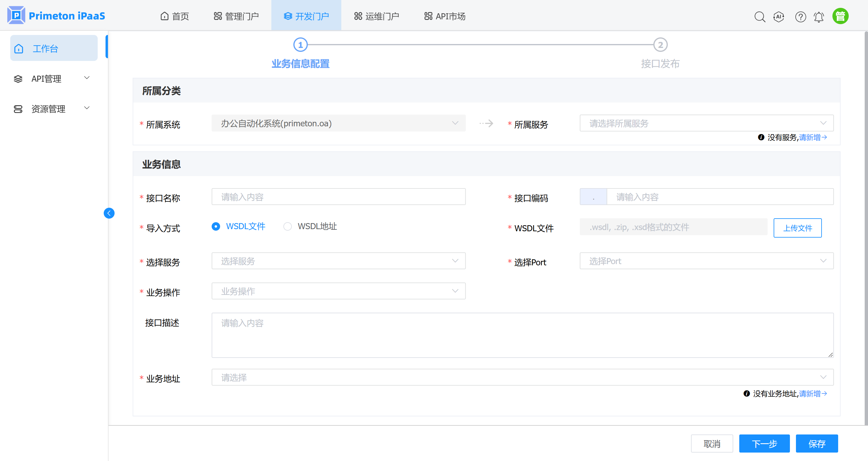Go to the API市场 tab
This screenshot has height=461, width=868.
pyautogui.click(x=444, y=16)
